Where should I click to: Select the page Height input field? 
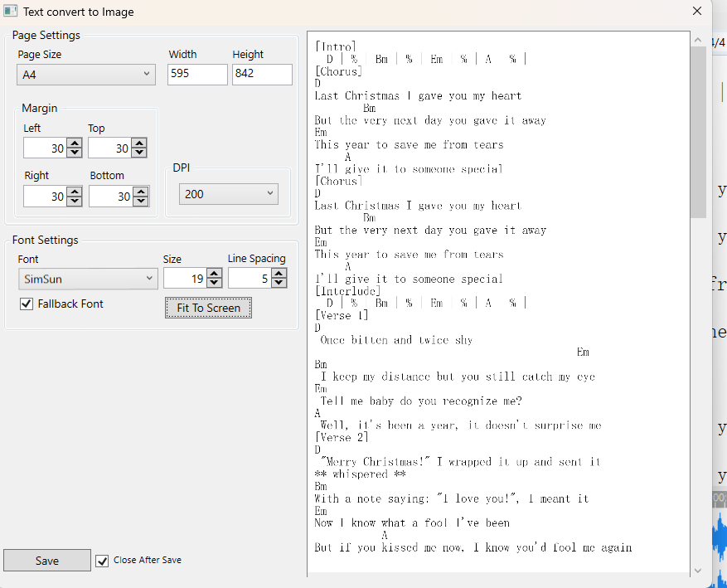pyautogui.click(x=262, y=75)
